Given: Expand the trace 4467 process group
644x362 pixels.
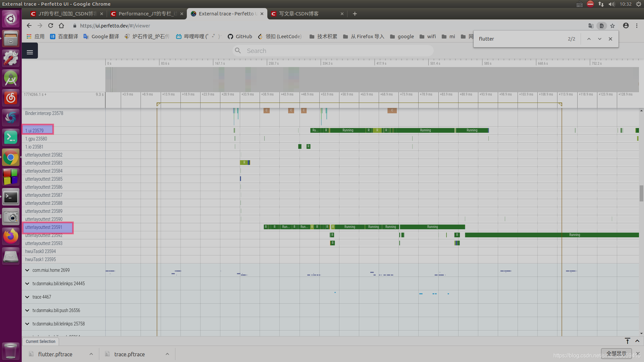Looking at the screenshot, I should 27,297.
